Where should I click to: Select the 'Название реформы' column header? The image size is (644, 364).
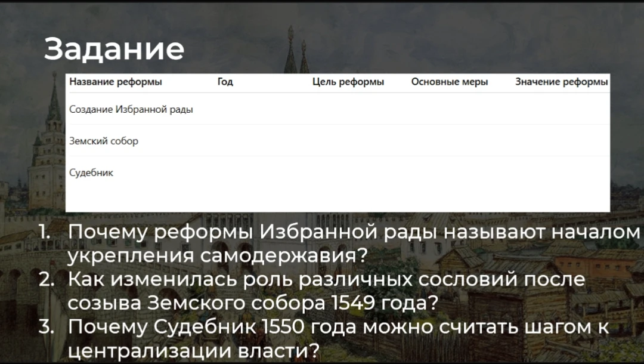point(116,82)
